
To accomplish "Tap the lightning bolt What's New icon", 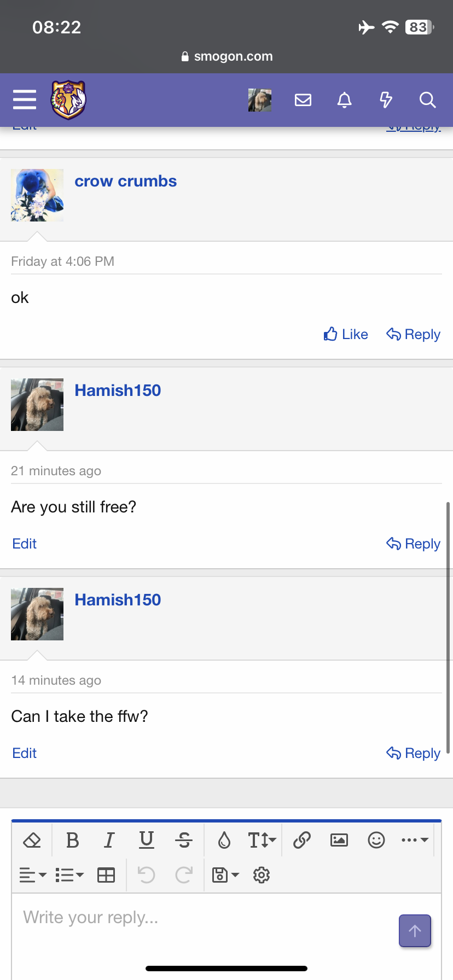I will pos(386,100).
